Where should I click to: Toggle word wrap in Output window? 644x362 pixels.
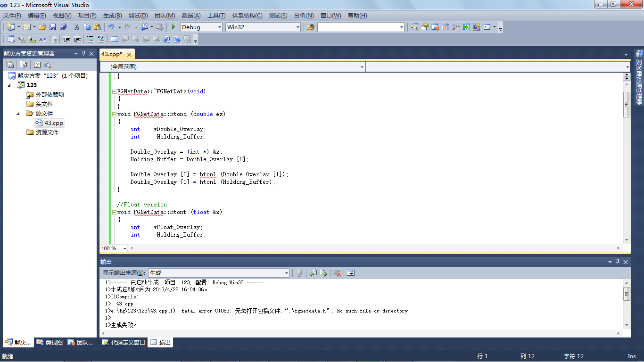[351, 273]
